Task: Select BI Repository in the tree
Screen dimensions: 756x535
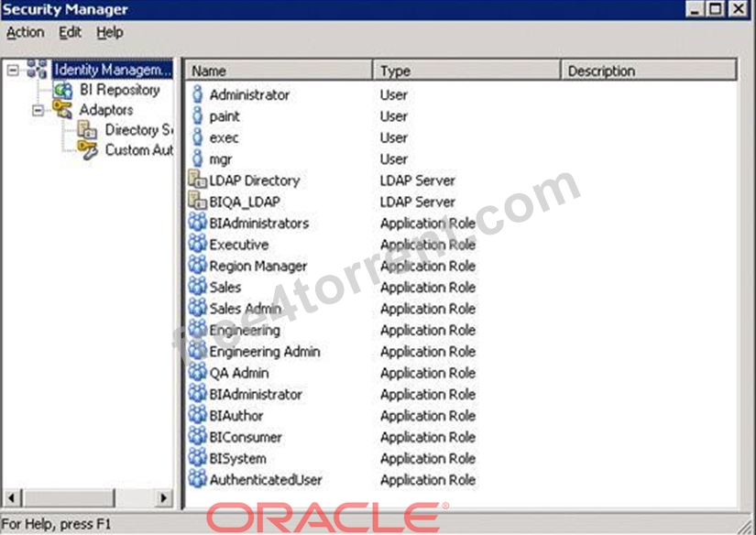Action: pyautogui.click(x=119, y=90)
